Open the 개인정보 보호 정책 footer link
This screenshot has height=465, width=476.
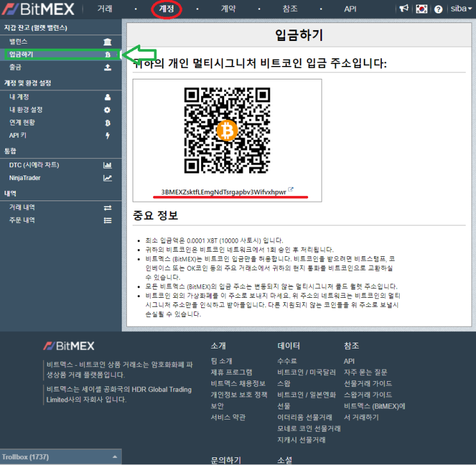pos(239,395)
